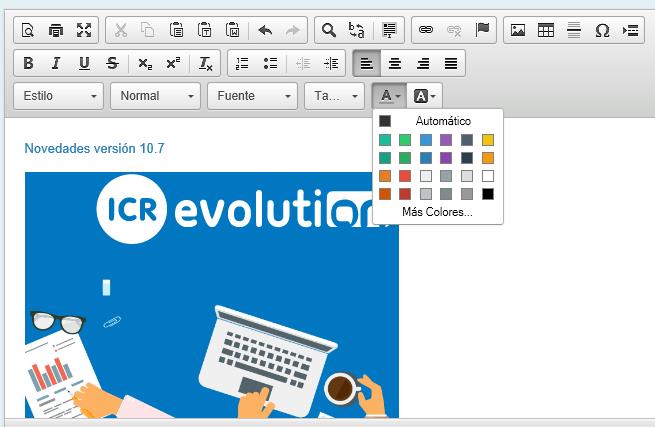
Task: Toggle bold formatting
Action: click(x=28, y=63)
